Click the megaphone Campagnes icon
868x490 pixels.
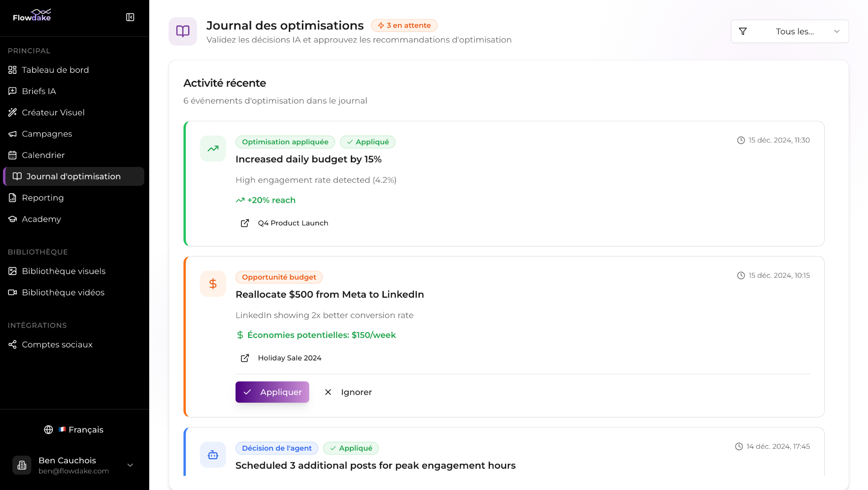click(13, 134)
